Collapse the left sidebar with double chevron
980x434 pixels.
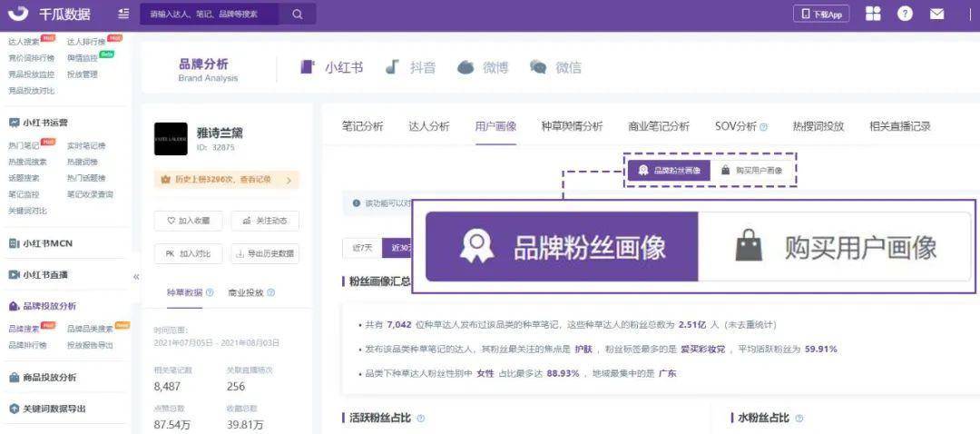[136, 276]
